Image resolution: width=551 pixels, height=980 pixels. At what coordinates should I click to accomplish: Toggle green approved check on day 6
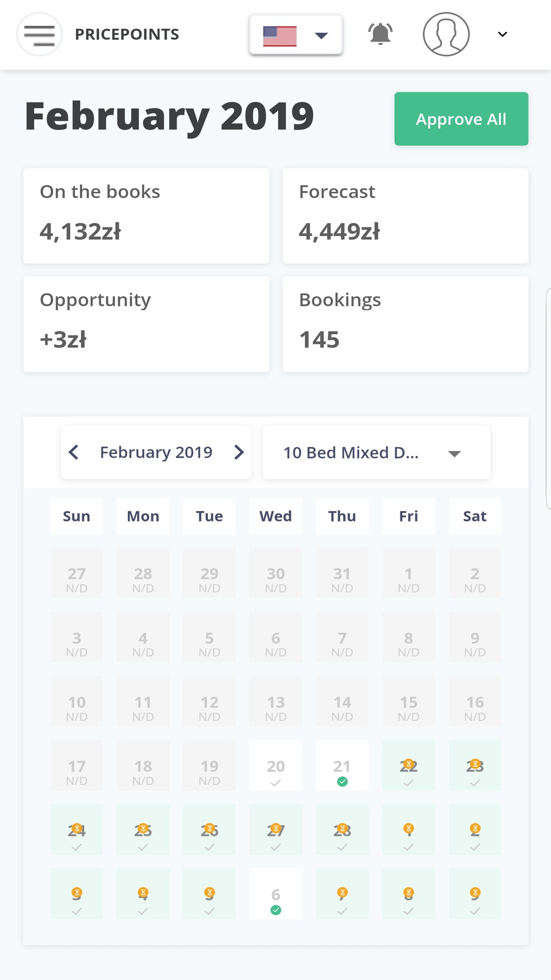(275, 910)
